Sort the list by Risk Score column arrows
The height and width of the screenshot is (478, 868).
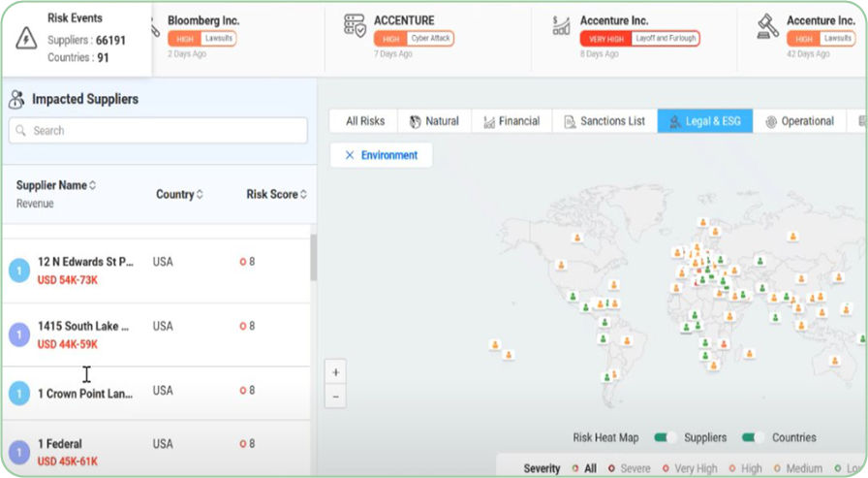303,195
